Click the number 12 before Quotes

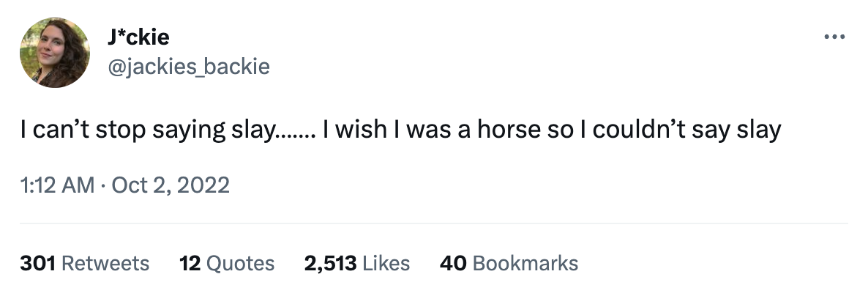[190, 263]
